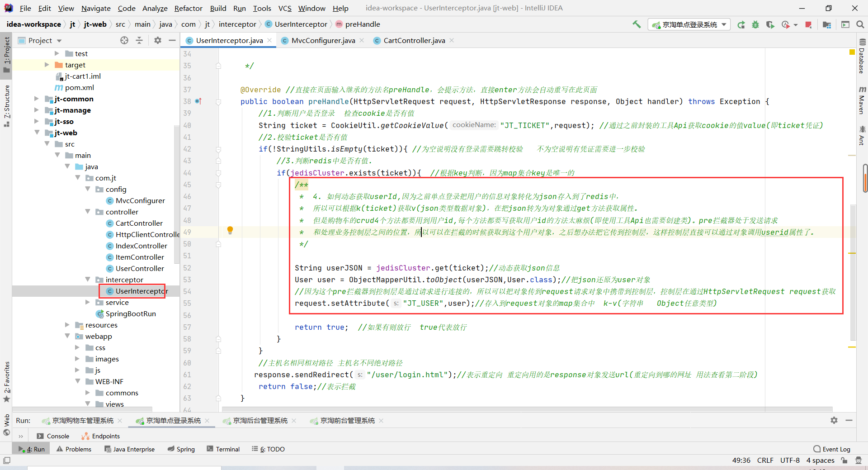The height and width of the screenshot is (470, 868).
Task: Expand the jt-common module
Action: 37,99
